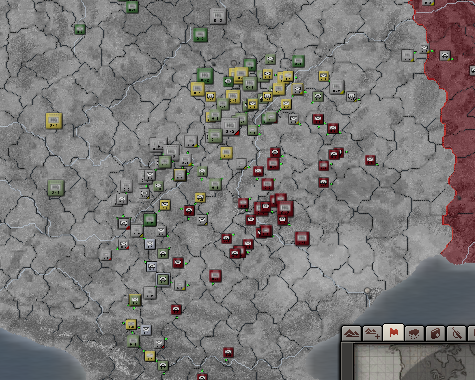Screen dimensions: 475x380
Task: Toggle the weather cloud map mode
Action: click(414, 333)
